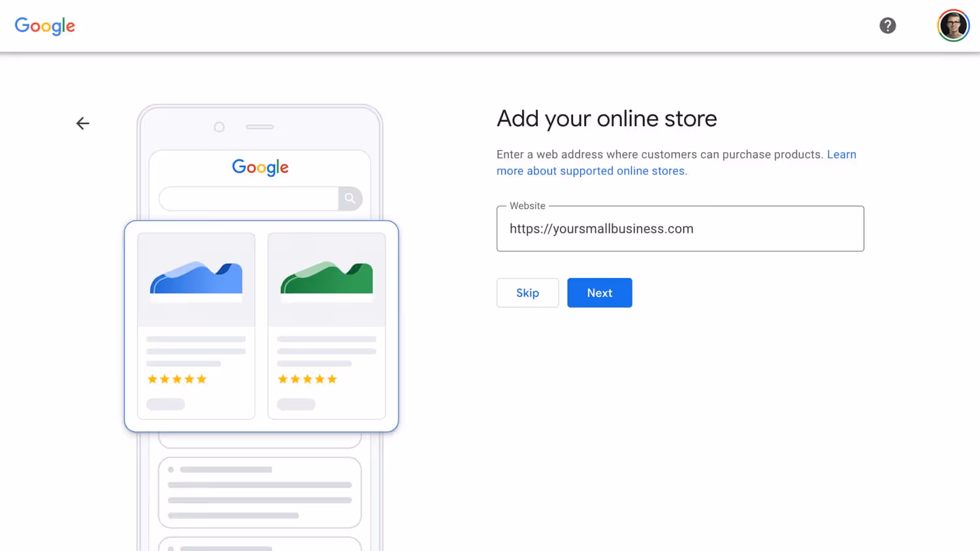Viewport: 980px width, 551px height.
Task: Click the Google logo in header
Action: click(x=45, y=25)
